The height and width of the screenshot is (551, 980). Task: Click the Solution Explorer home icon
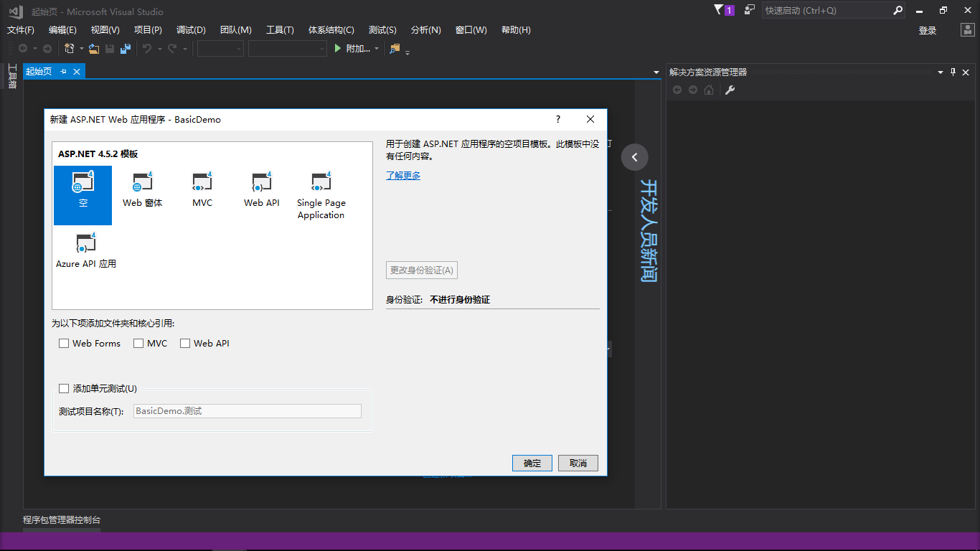click(709, 90)
